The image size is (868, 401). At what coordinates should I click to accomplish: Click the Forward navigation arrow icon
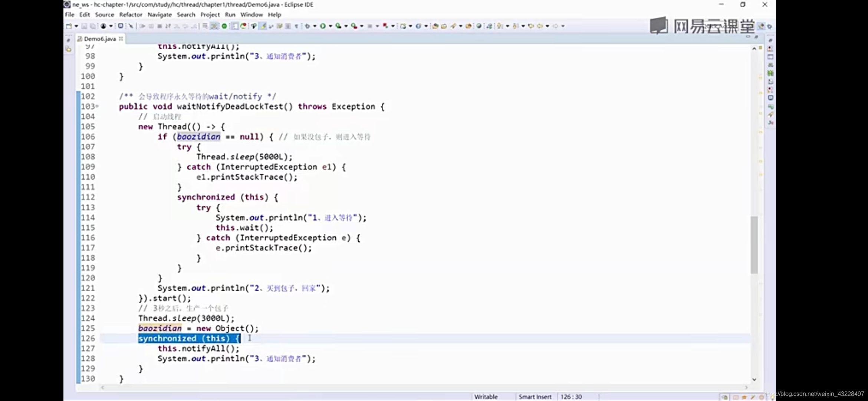555,26
